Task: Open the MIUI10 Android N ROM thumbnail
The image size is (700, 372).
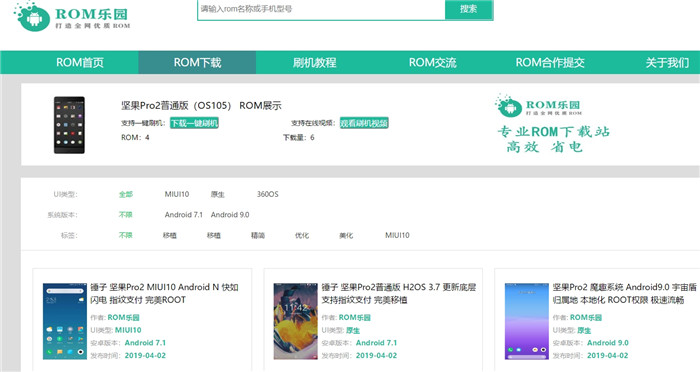Action: [65, 321]
